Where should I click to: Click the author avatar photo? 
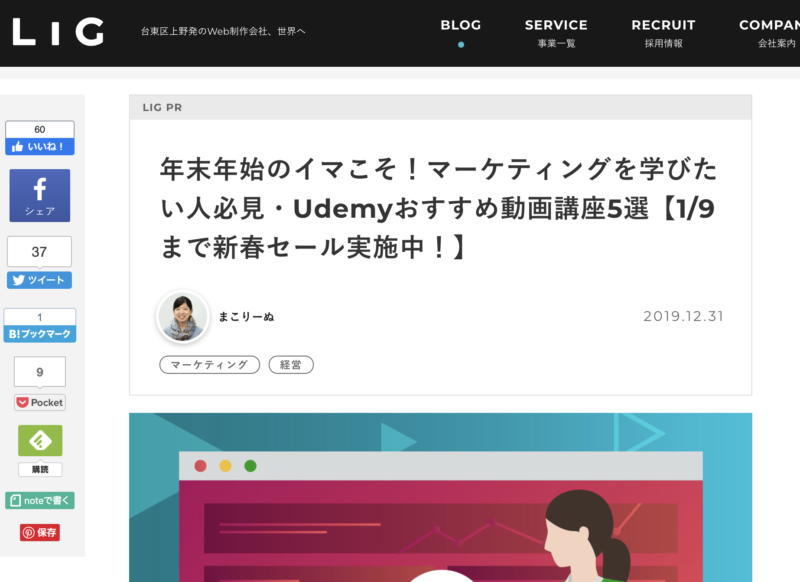[183, 317]
